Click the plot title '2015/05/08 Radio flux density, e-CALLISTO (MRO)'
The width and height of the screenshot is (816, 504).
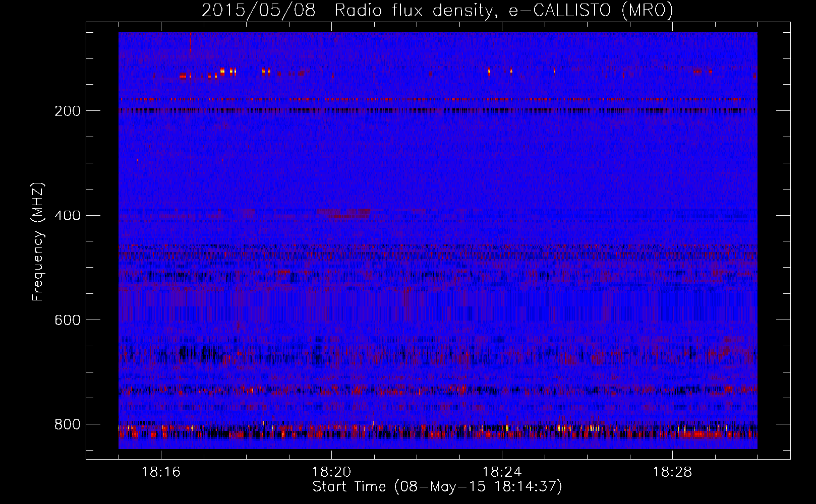point(437,10)
